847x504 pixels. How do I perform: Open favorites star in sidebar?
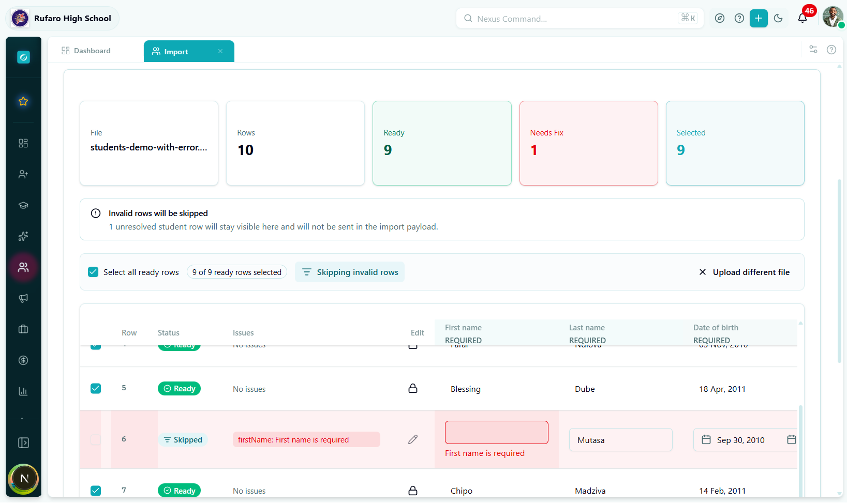tap(23, 101)
